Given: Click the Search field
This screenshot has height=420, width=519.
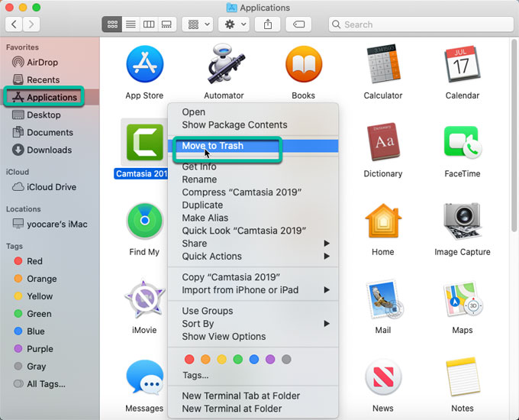Looking at the screenshot, I should (421, 24).
